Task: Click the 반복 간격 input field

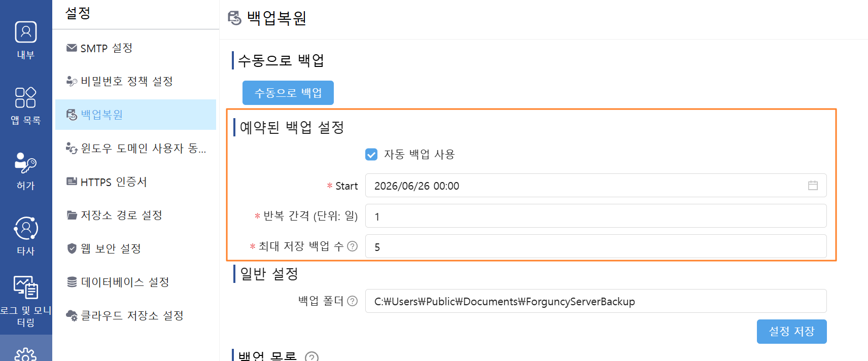Action: 596,216
